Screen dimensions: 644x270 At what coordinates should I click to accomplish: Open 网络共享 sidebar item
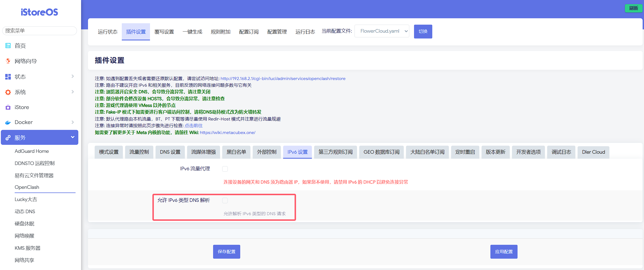click(x=24, y=260)
